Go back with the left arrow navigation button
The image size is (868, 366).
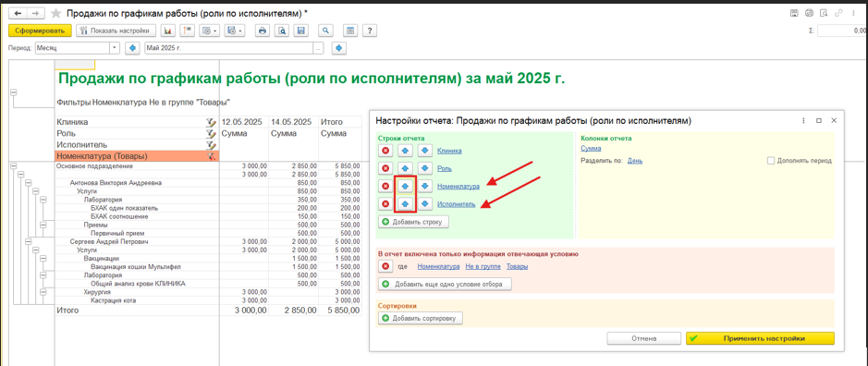17,13
